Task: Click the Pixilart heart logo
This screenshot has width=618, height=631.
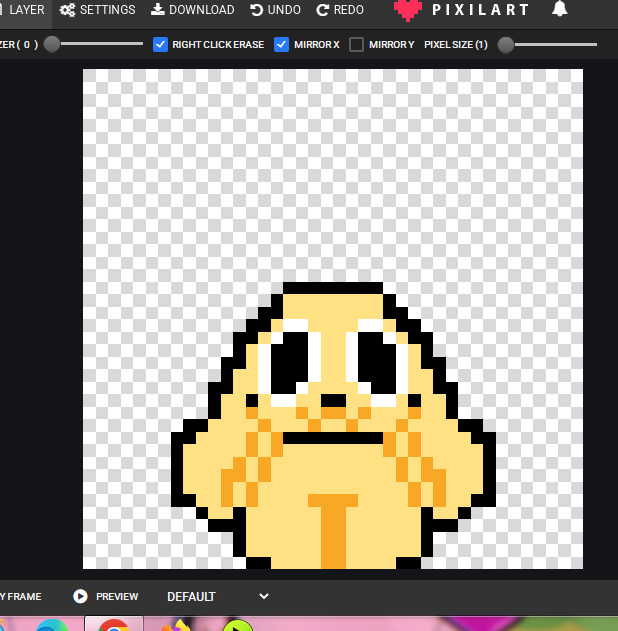Action: [x=408, y=10]
